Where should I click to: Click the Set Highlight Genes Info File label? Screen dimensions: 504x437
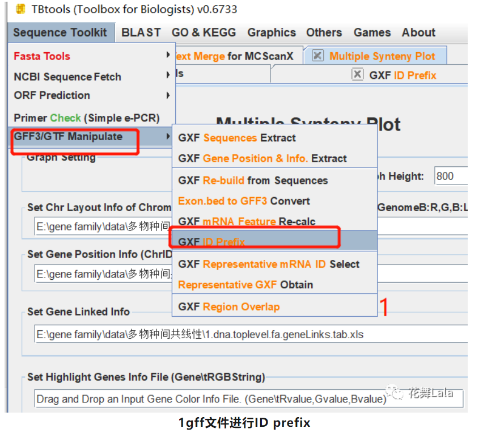pyautogui.click(x=146, y=377)
